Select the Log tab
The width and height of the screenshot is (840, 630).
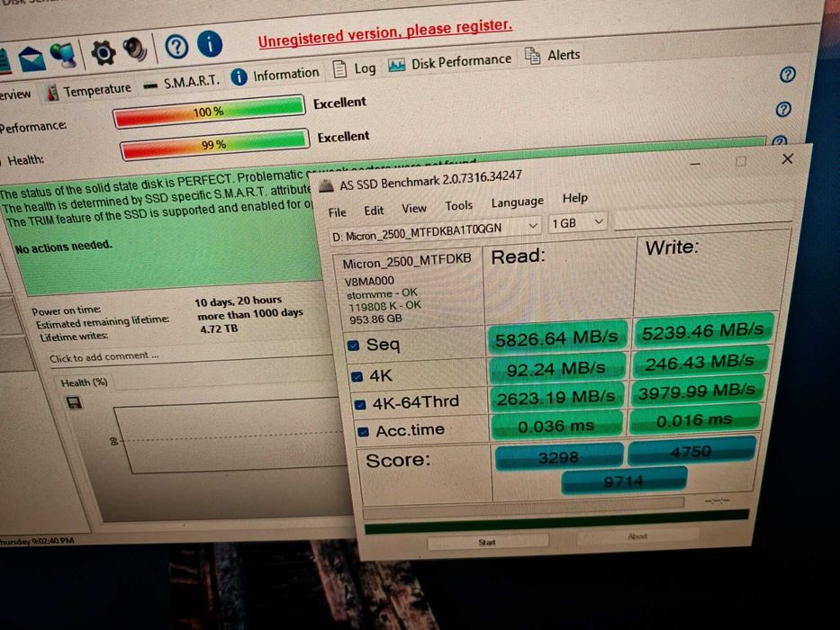355,68
